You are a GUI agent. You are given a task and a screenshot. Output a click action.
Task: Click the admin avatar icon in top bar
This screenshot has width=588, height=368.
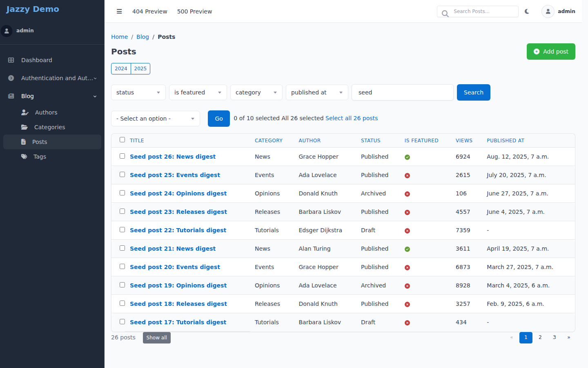click(548, 11)
